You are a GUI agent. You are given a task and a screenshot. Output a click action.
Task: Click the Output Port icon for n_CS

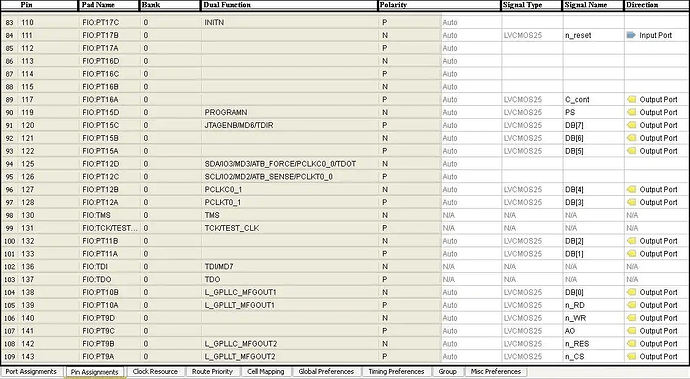pos(631,357)
